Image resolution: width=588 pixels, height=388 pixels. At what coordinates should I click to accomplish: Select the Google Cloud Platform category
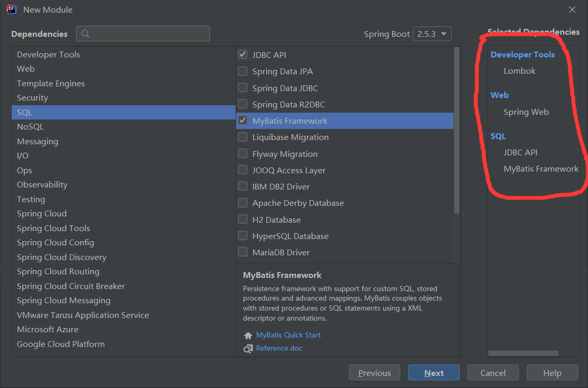click(x=123, y=344)
